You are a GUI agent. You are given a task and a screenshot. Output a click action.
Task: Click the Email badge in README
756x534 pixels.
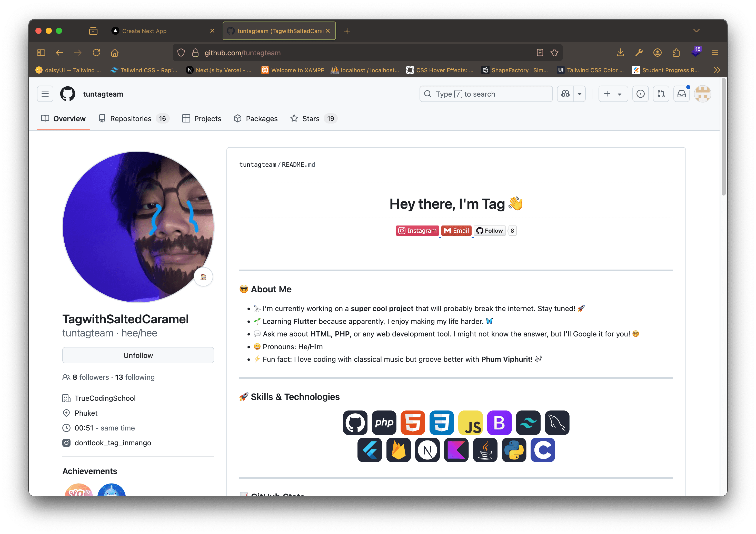coord(456,231)
